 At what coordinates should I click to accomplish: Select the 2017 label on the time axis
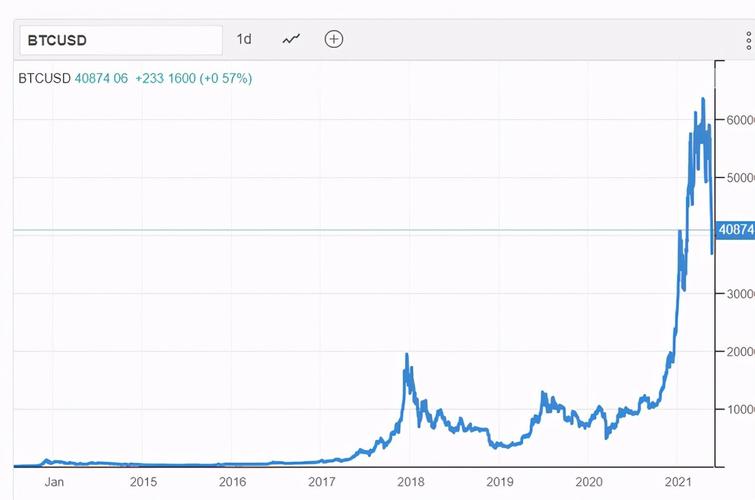pos(321,482)
